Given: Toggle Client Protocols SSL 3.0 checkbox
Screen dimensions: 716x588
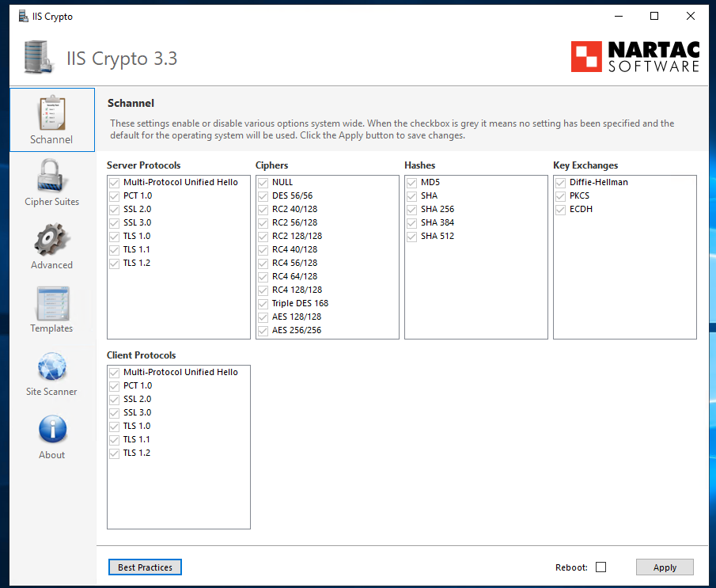Looking at the screenshot, I should point(115,412).
